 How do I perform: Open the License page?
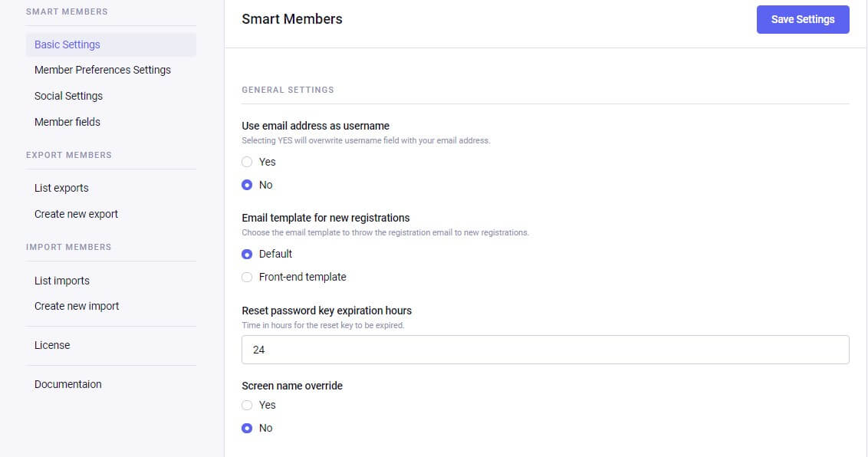(52, 345)
